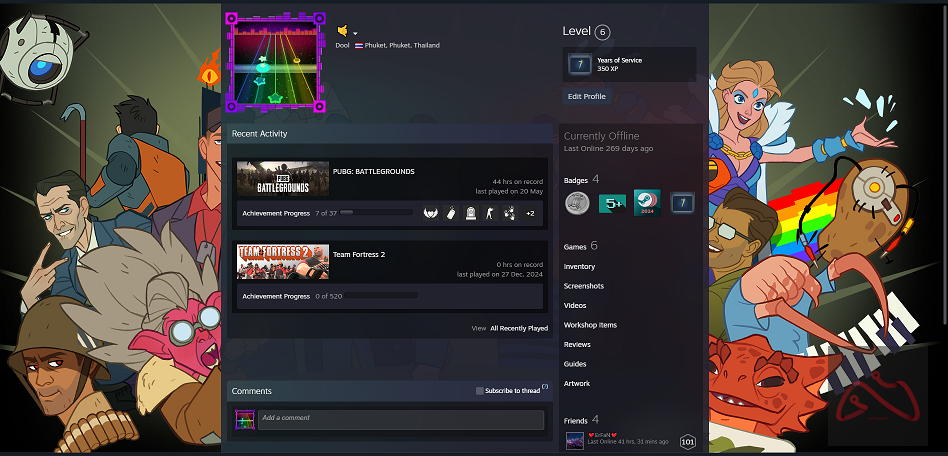Image resolution: width=948 pixels, height=456 pixels.
Task: Open the All Recently Played link
Action: click(x=518, y=328)
